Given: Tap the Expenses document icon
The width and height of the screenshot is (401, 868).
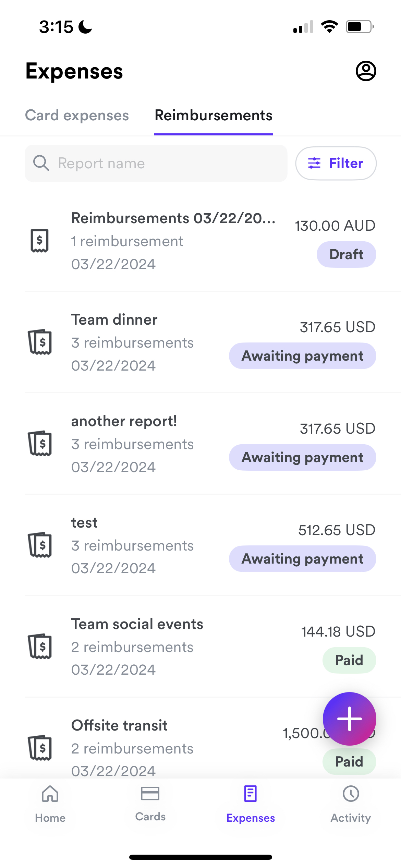Looking at the screenshot, I should click(x=251, y=794).
